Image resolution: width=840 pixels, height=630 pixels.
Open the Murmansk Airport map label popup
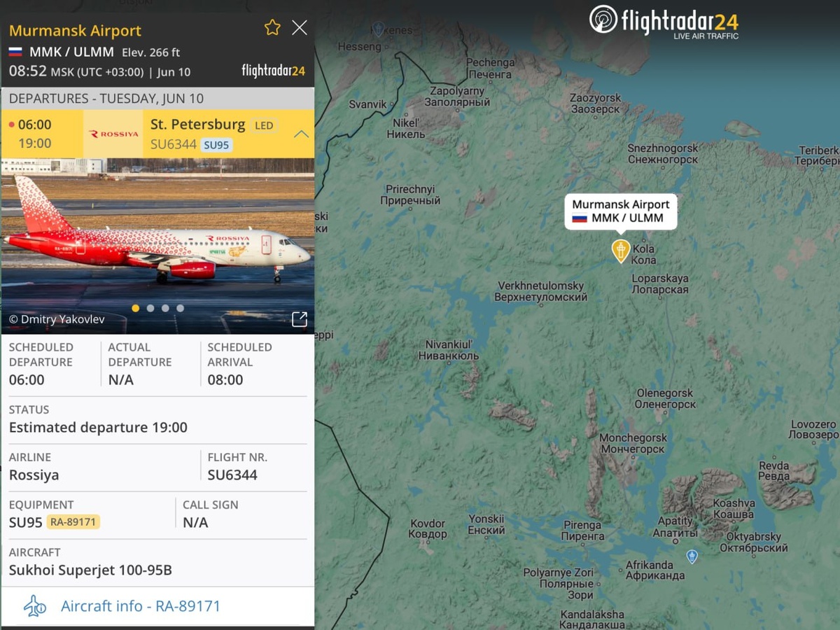coord(621,211)
